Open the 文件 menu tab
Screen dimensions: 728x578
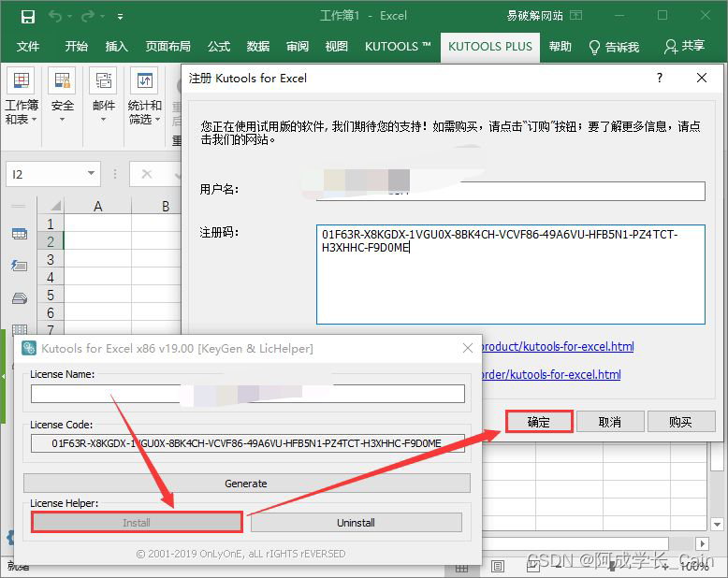pos(28,47)
